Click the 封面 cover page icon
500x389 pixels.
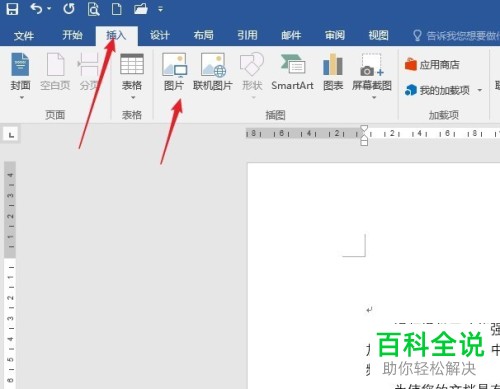20,65
